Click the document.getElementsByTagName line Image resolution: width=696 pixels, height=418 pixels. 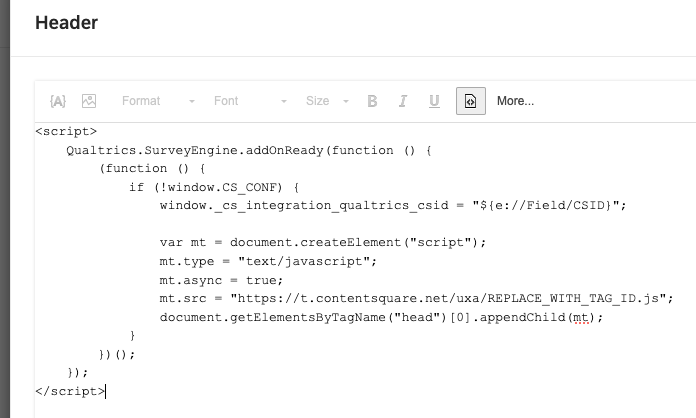pyautogui.click(x=381, y=317)
